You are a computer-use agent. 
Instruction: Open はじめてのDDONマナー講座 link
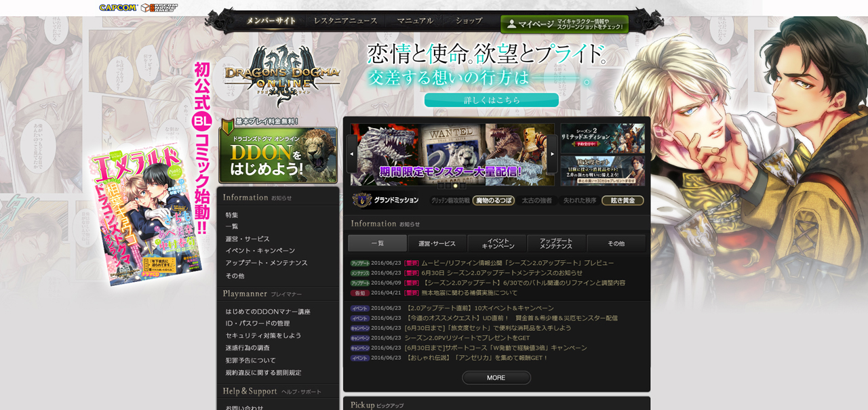point(268,312)
